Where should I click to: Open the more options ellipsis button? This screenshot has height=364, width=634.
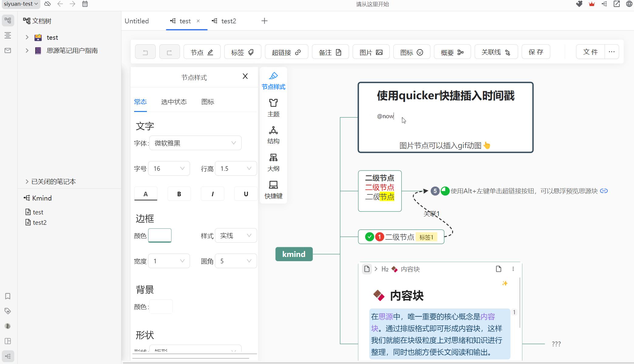(x=612, y=52)
